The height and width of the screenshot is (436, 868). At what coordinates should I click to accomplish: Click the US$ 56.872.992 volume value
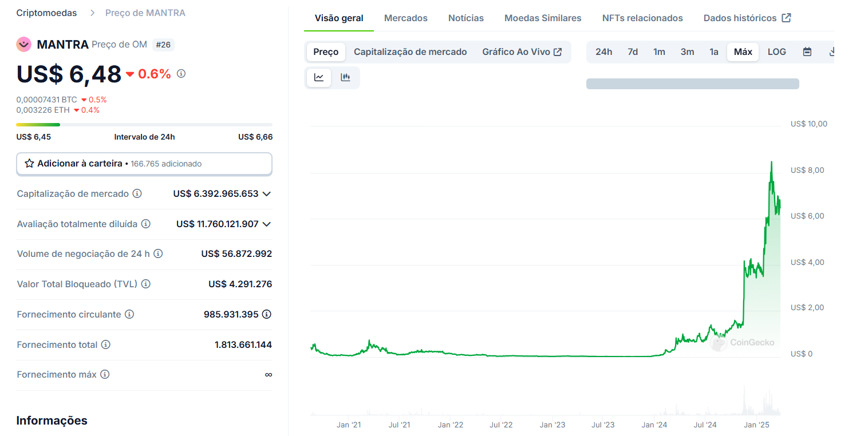(x=236, y=253)
